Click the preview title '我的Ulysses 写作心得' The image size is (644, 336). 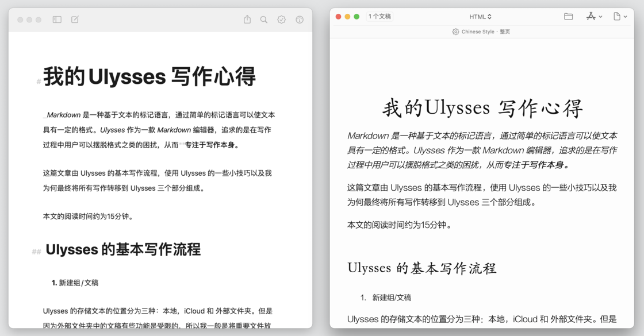tap(482, 109)
